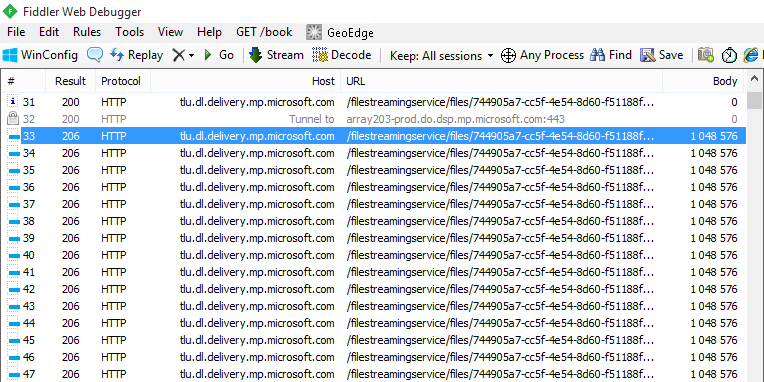Select session row 38
The height and width of the screenshot is (382, 764).
coord(373,221)
